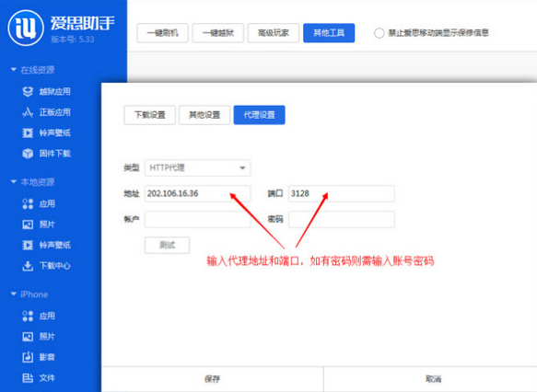Screen dimensions: 537x392
Task: Select the 代理设置 settings tab
Action: point(259,115)
